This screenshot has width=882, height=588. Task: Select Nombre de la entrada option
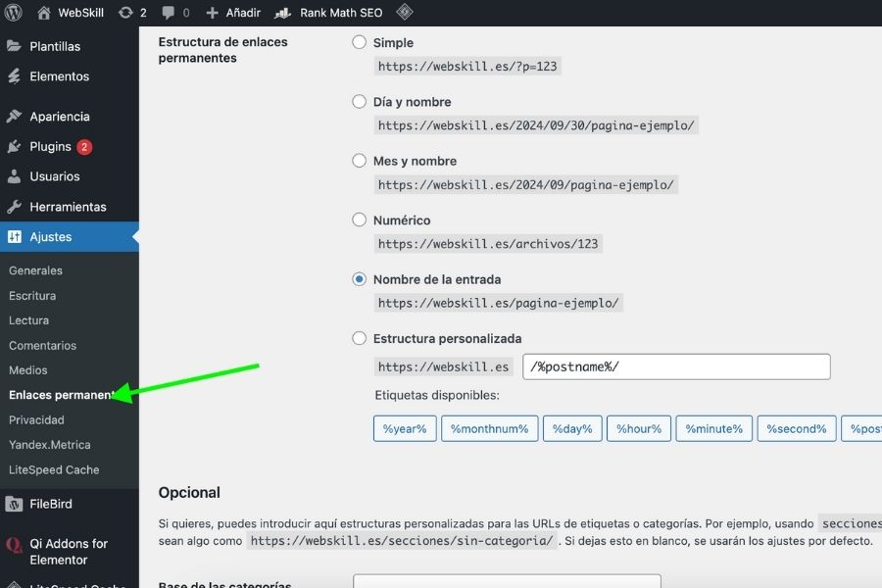359,279
